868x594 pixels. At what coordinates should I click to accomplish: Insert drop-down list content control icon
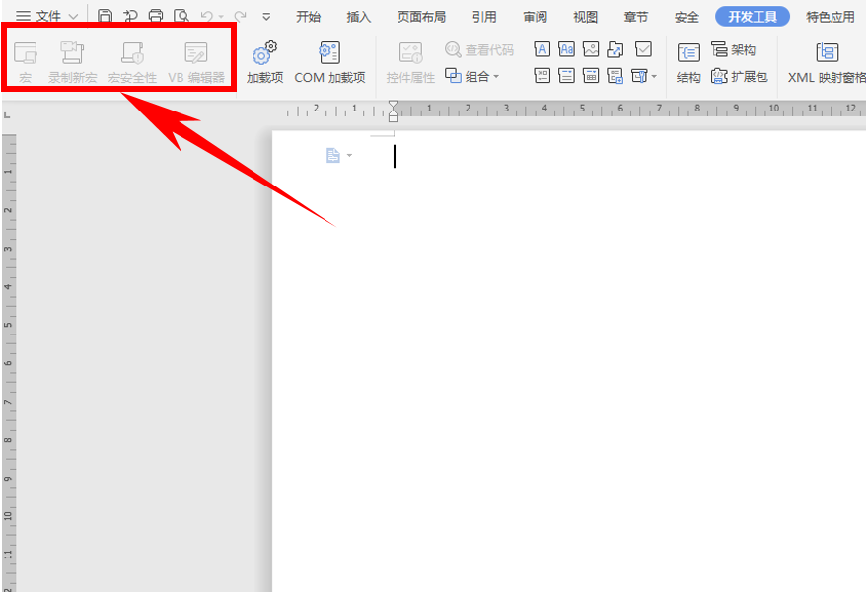coord(566,75)
